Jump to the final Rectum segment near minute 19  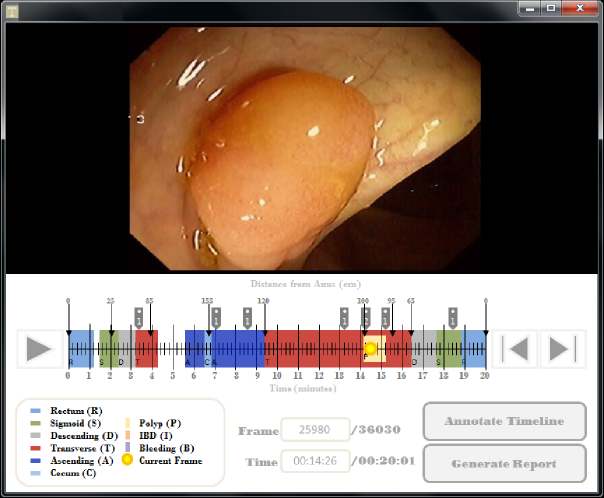pyautogui.click(x=474, y=349)
